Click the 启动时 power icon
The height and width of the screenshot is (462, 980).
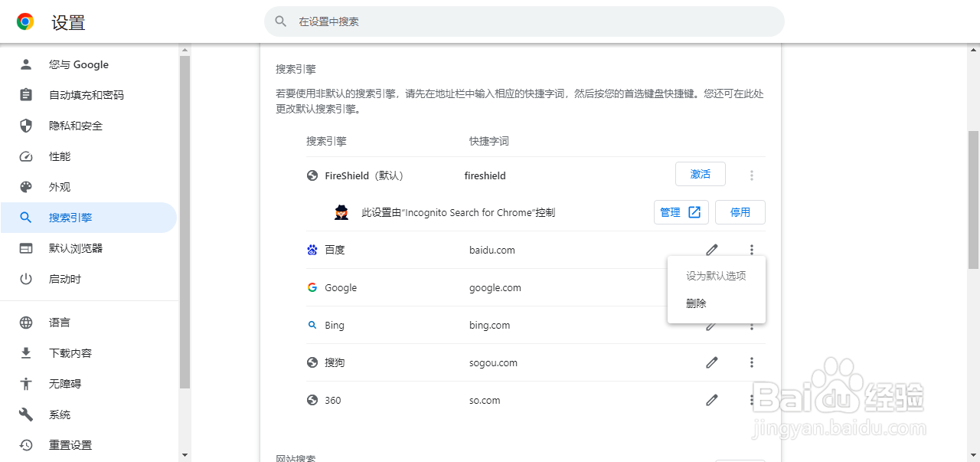tap(26, 279)
